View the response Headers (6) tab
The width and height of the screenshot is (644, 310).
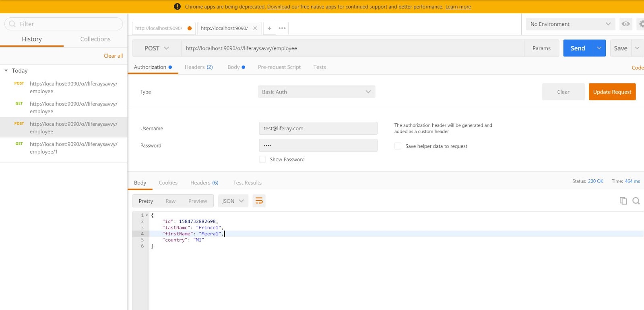[x=204, y=183]
